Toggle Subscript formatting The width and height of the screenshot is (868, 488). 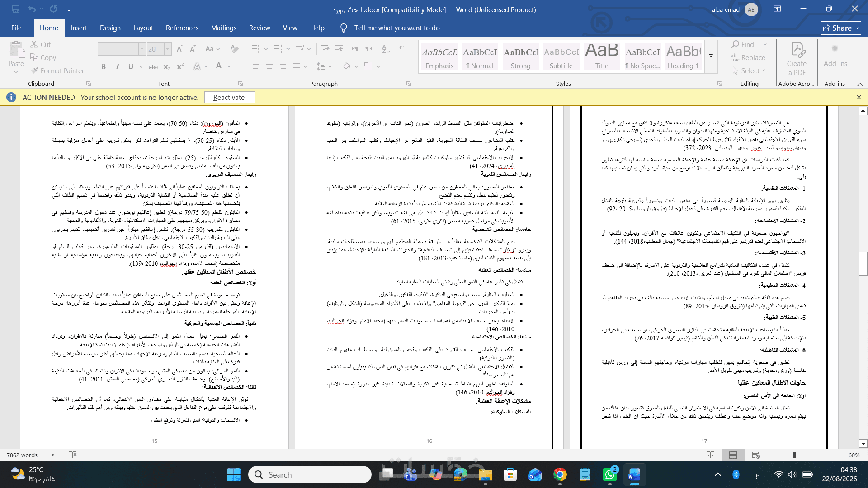167,67
